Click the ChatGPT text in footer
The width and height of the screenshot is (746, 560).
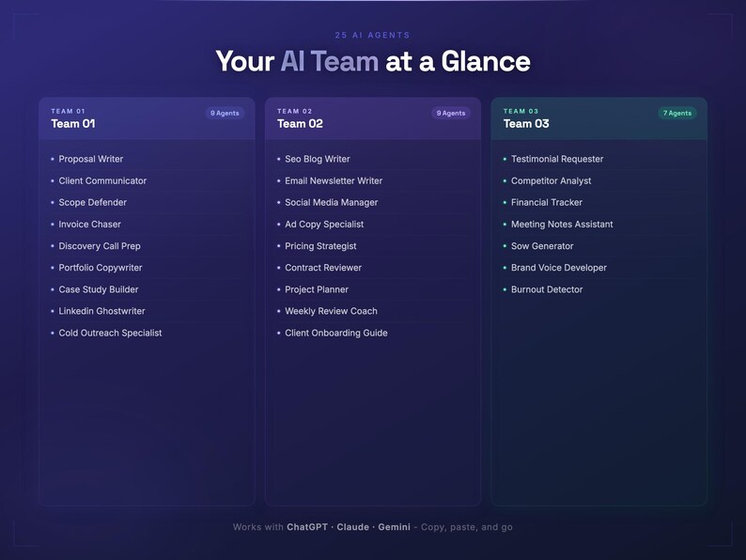[307, 527]
